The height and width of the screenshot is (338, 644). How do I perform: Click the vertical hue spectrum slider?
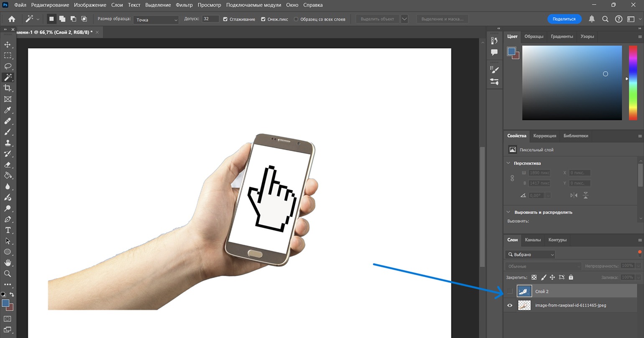633,83
